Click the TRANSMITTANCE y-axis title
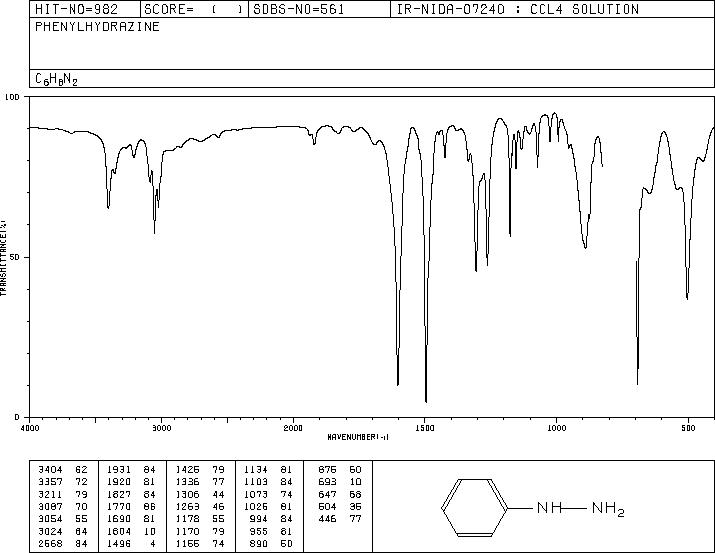The width and height of the screenshot is (715, 553). point(3,258)
